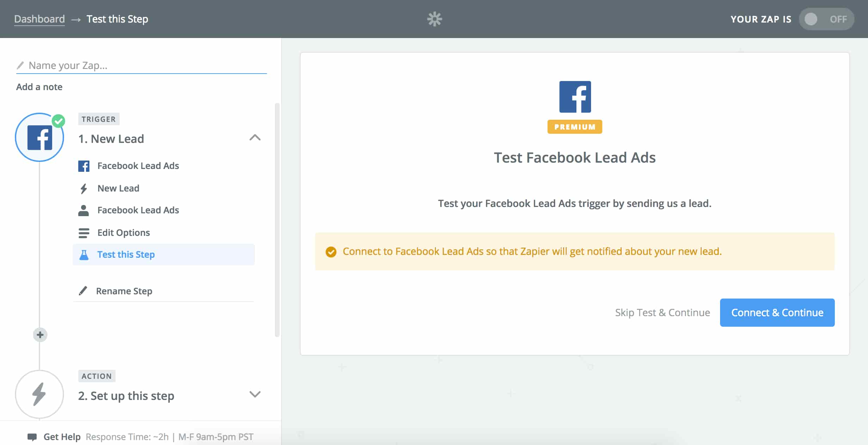Image resolution: width=868 pixels, height=445 pixels.
Task: Expand the Set up this step action
Action: tap(255, 394)
